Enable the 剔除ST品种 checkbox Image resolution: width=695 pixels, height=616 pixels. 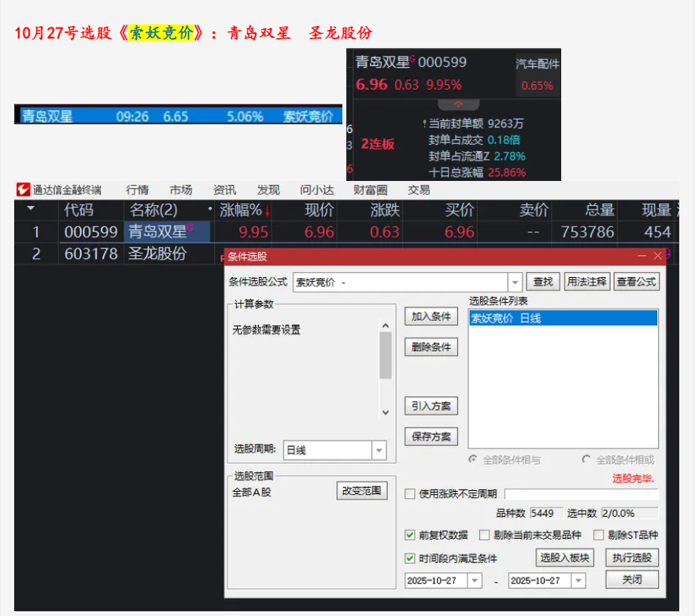[x=599, y=535]
